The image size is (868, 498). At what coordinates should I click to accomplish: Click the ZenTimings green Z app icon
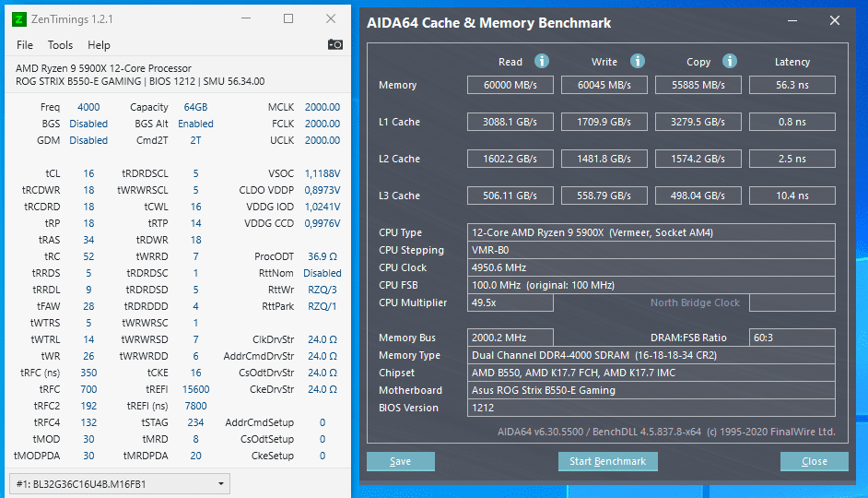click(x=18, y=19)
